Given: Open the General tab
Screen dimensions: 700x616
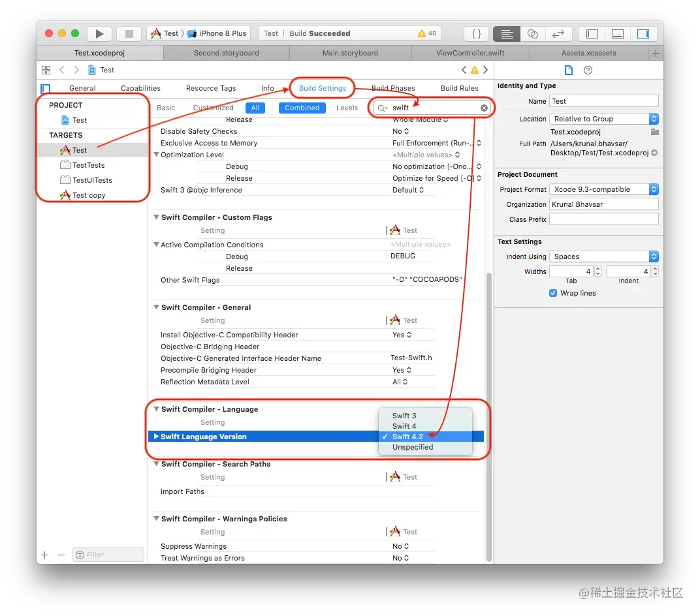Looking at the screenshot, I should (x=82, y=88).
